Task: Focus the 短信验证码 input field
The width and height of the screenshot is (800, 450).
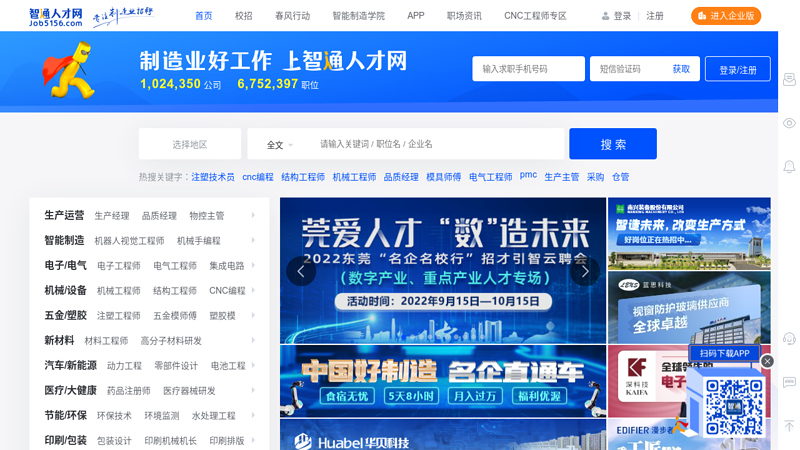Action: click(x=629, y=69)
